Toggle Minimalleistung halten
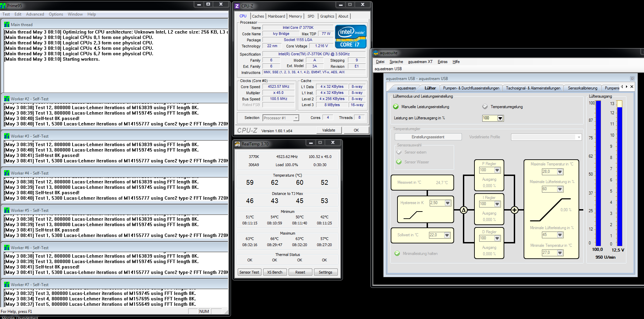Viewport: 644px width, 319px height. (x=397, y=254)
